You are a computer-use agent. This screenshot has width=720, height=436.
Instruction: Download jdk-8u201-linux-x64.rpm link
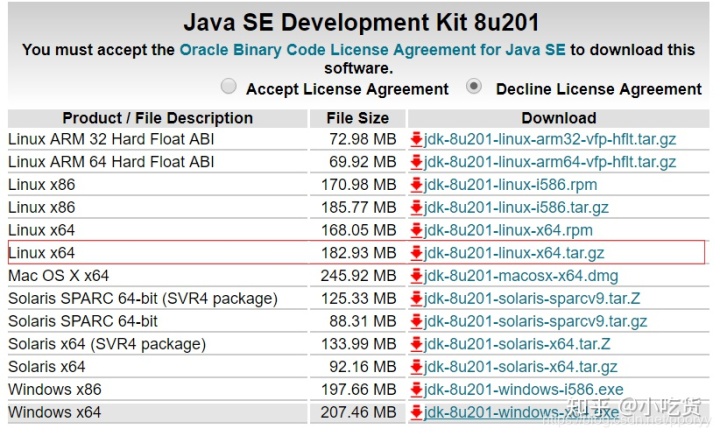pos(508,230)
